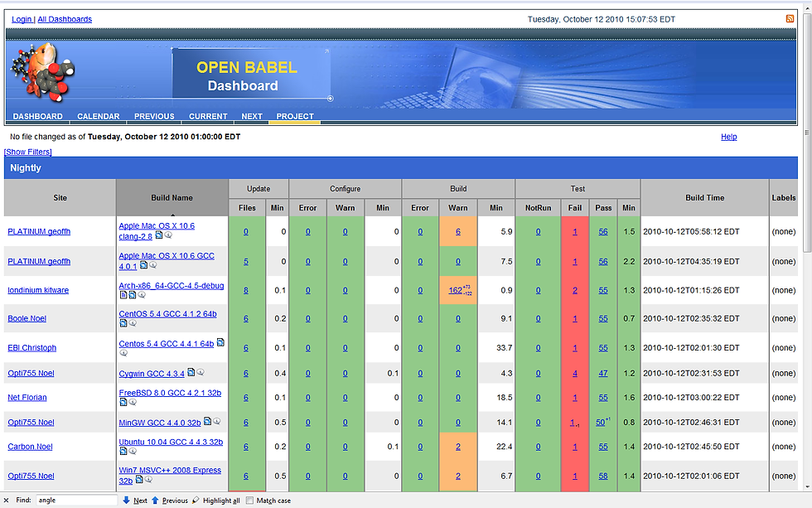Image resolution: width=812 pixels, height=508 pixels.
Task: Sort by the test NotRun column header
Action: coord(538,208)
